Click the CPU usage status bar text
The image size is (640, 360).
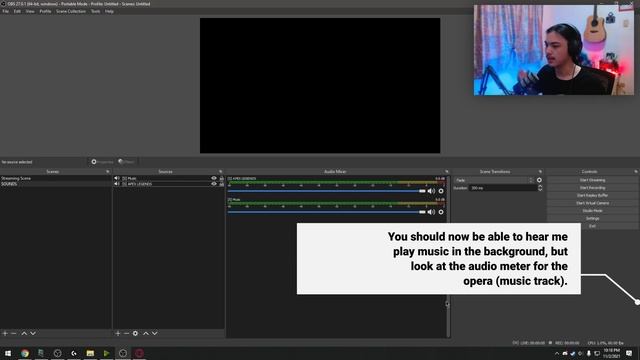coord(605,343)
